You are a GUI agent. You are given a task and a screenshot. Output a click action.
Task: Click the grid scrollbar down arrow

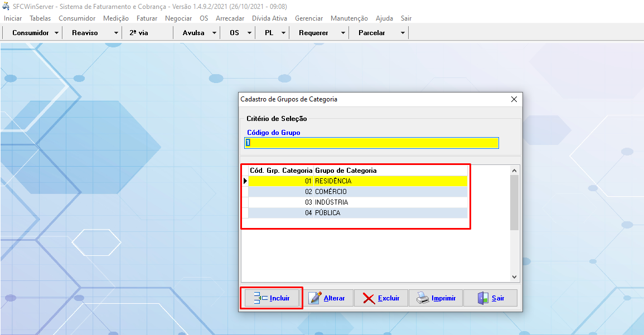(x=514, y=277)
